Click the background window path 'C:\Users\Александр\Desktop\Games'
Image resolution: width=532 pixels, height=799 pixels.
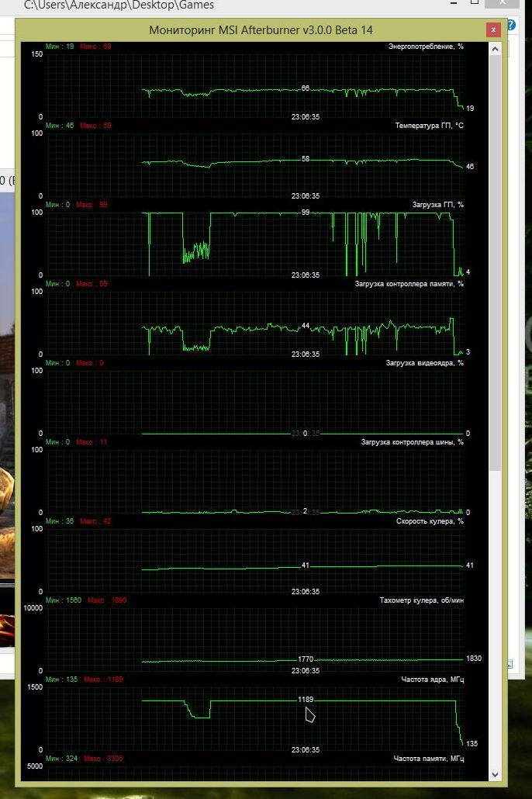tap(119, 5)
